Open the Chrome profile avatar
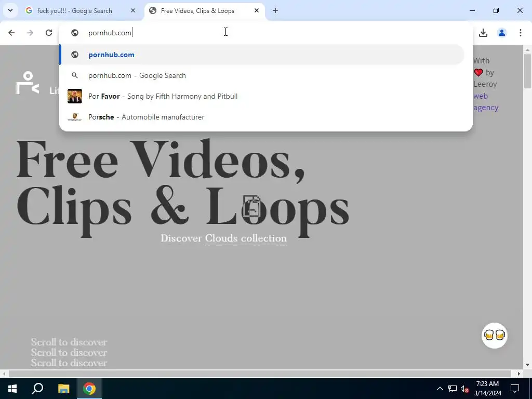Viewport: 532px width, 399px height. point(502,33)
